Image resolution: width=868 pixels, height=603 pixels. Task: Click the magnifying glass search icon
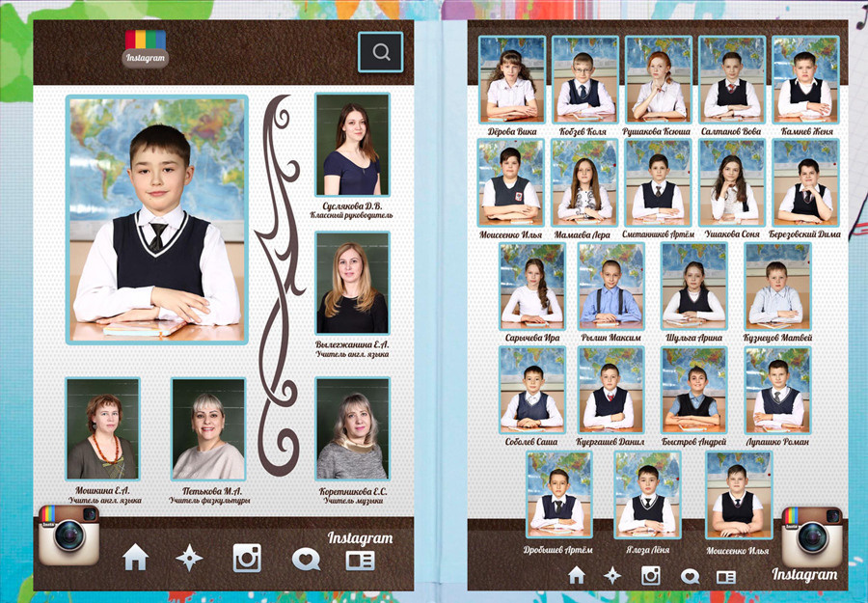380,52
